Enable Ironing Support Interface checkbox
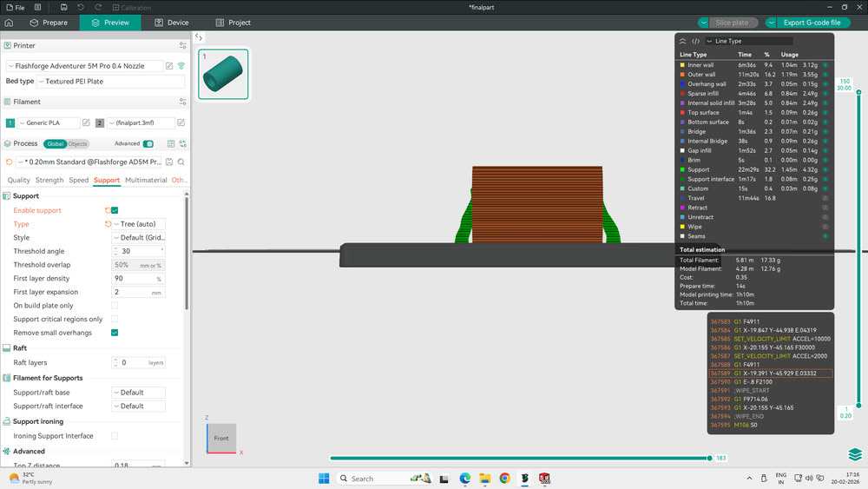This screenshot has width=868, height=489. click(x=115, y=436)
